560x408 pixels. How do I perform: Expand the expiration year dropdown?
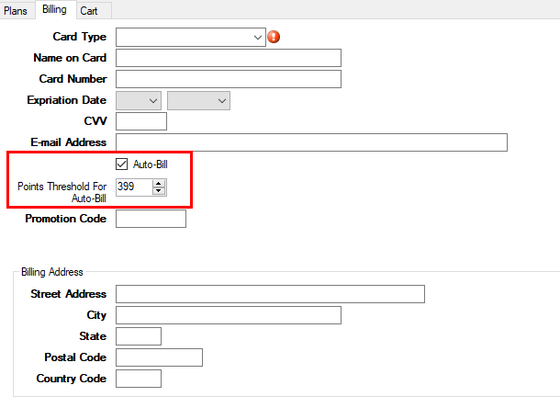(199, 101)
